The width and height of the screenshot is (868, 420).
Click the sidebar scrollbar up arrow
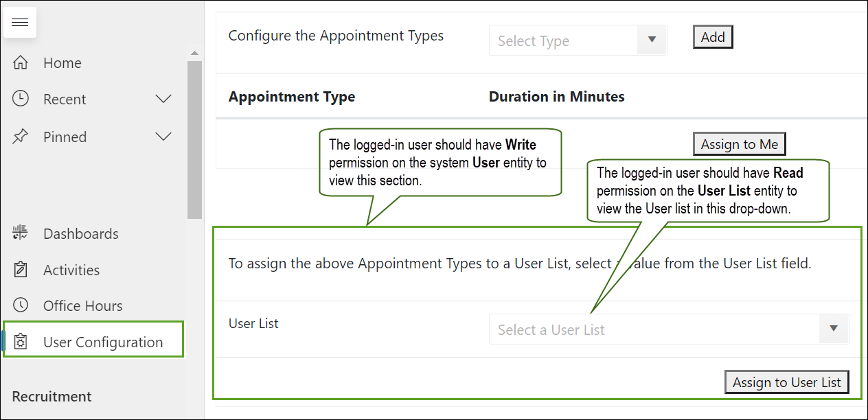pyautogui.click(x=194, y=54)
